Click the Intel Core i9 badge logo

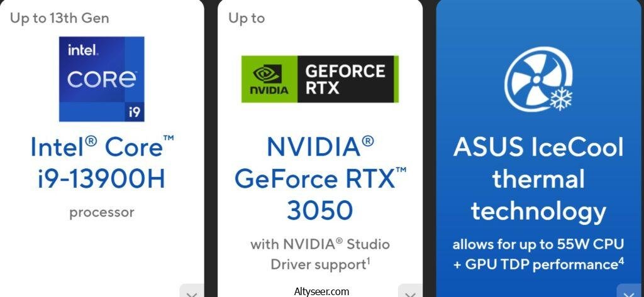click(101, 78)
